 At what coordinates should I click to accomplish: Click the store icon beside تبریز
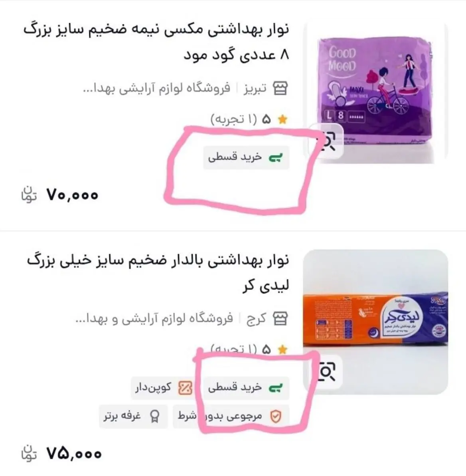[x=280, y=88]
